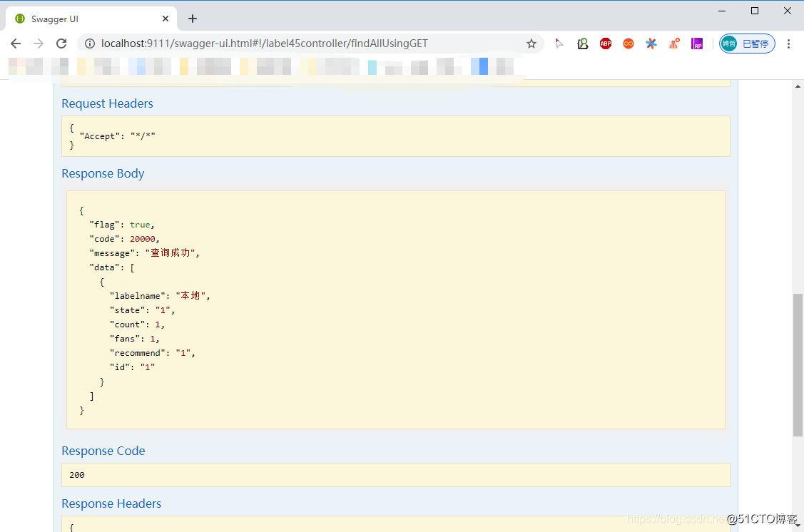Open Chrome's three-dot menu
The width and height of the screenshot is (804, 532).
click(x=788, y=44)
